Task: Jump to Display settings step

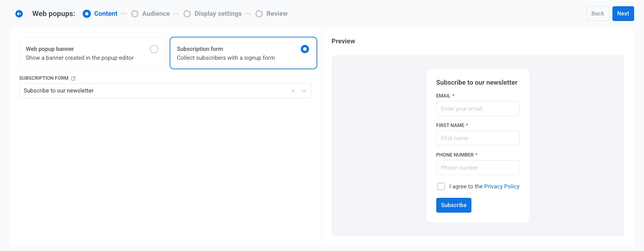Action: click(213, 14)
